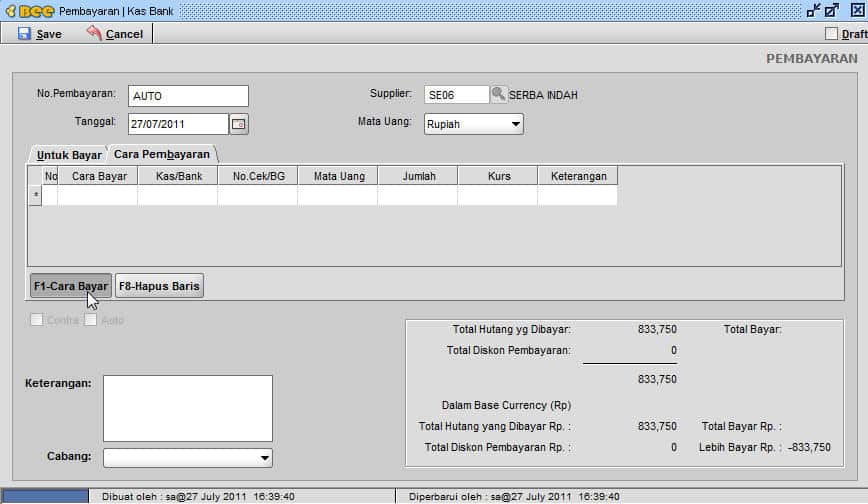Click the Kas/Bank column header
The width and height of the screenshot is (868, 504).
[179, 176]
